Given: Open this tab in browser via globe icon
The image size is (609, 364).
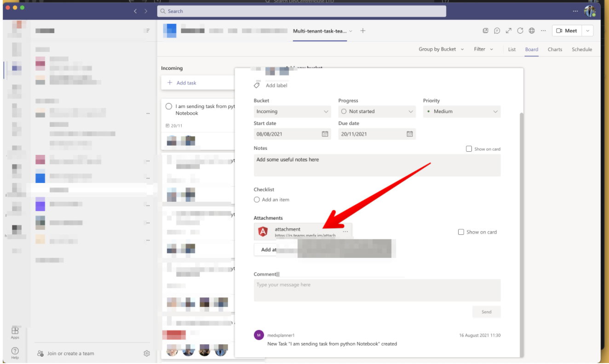Looking at the screenshot, I should [531, 30].
